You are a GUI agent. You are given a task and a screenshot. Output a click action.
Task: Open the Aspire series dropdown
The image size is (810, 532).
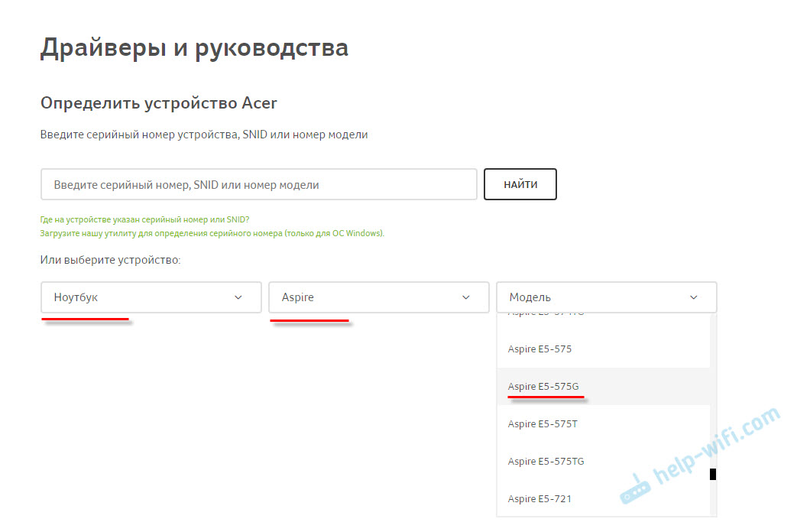pyautogui.click(x=378, y=297)
